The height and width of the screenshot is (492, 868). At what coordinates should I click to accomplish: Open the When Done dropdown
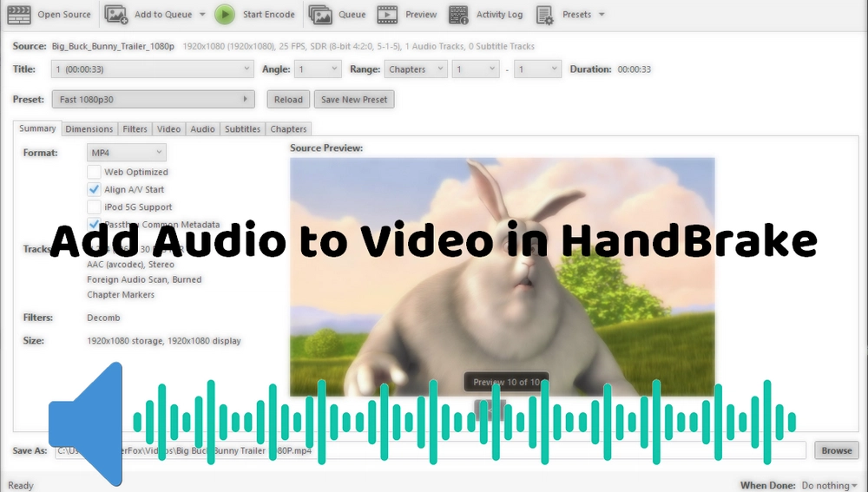(830, 485)
